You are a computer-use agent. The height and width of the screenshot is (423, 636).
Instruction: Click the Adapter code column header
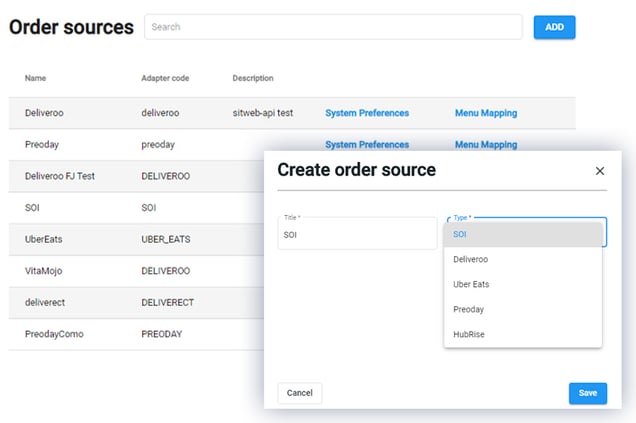point(165,78)
